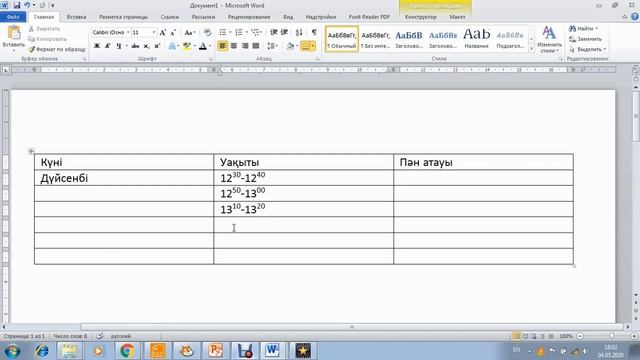Click the Multilevel list icon
This screenshot has height=360, width=640.
point(256,32)
